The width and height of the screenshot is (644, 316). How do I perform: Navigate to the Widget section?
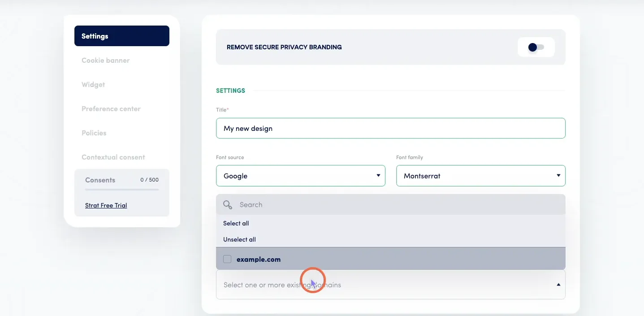[93, 84]
